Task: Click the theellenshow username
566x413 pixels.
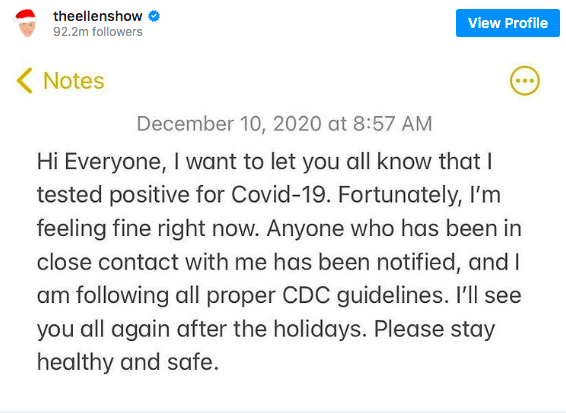Action: click(98, 16)
